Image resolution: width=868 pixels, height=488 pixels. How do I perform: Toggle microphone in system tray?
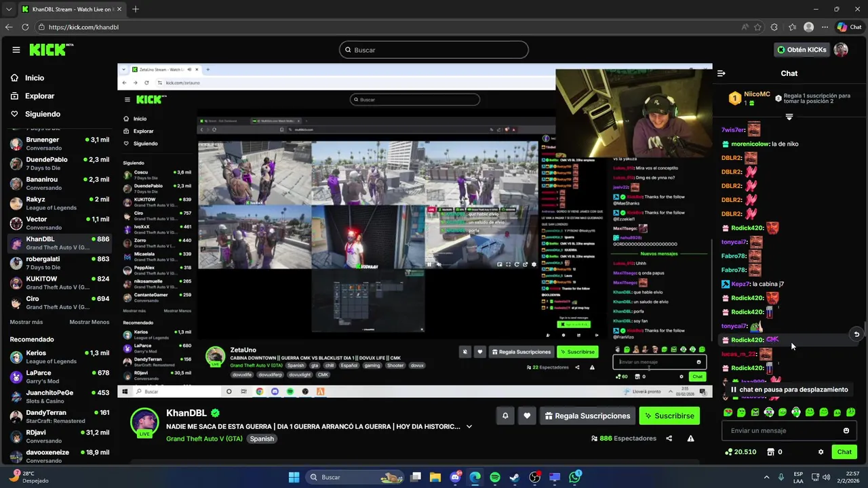[x=781, y=477]
